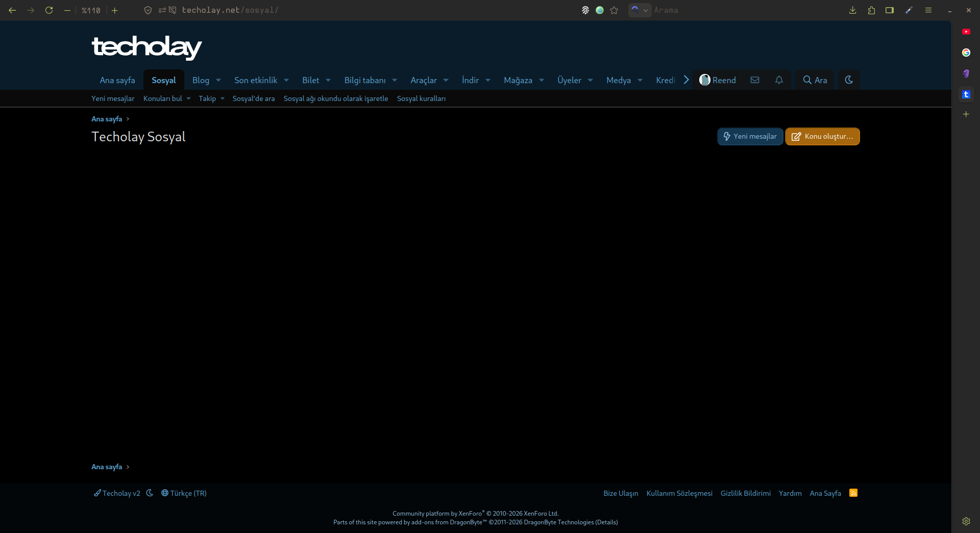The height and width of the screenshot is (533, 980).
Task: Open the Reend account menu
Action: coord(718,80)
